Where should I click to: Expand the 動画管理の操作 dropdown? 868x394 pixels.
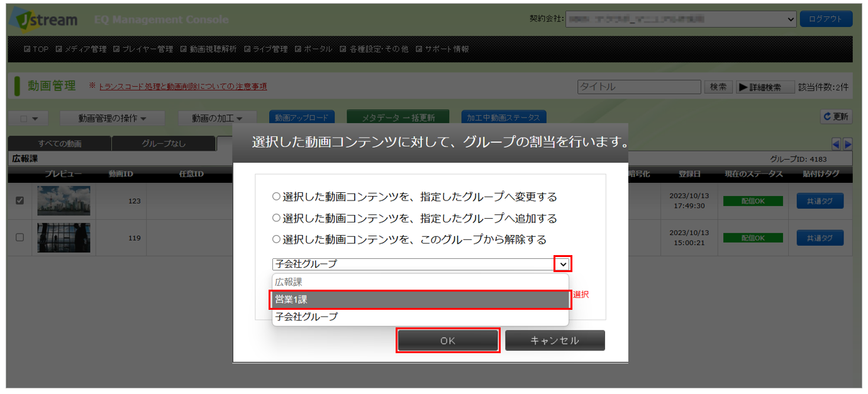click(112, 118)
